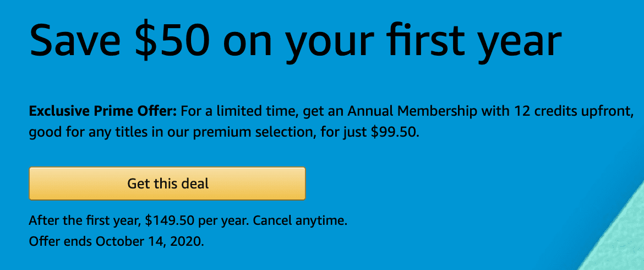
Task: Select the bold Exclusive Prime Offer label
Action: tap(103, 111)
